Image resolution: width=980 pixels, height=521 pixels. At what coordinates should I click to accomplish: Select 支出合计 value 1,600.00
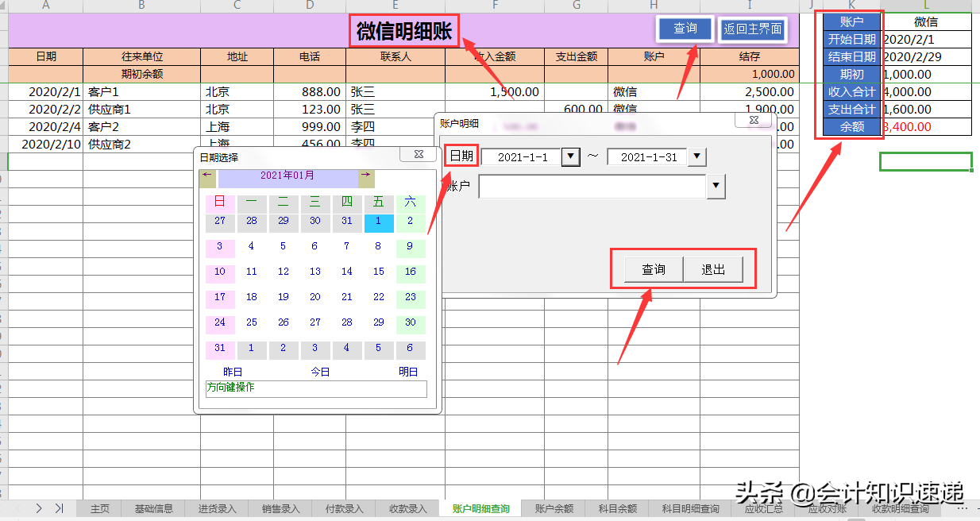(x=926, y=110)
